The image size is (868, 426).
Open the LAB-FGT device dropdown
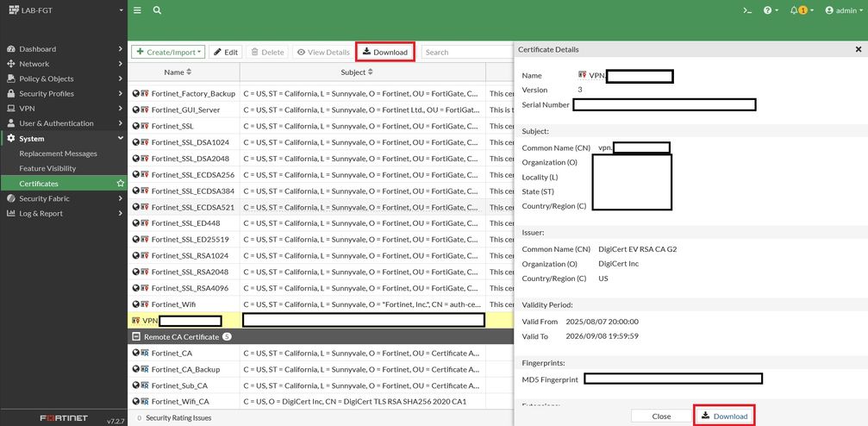coord(64,10)
